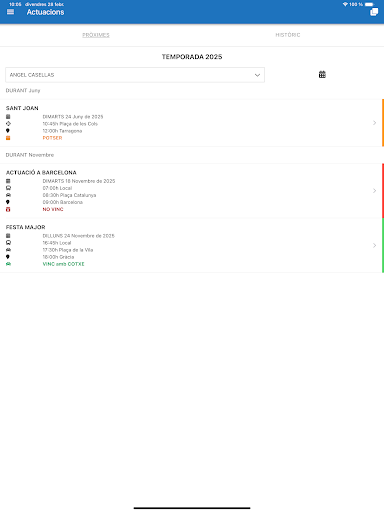Tap the POTSER attendance status

pos(52,138)
